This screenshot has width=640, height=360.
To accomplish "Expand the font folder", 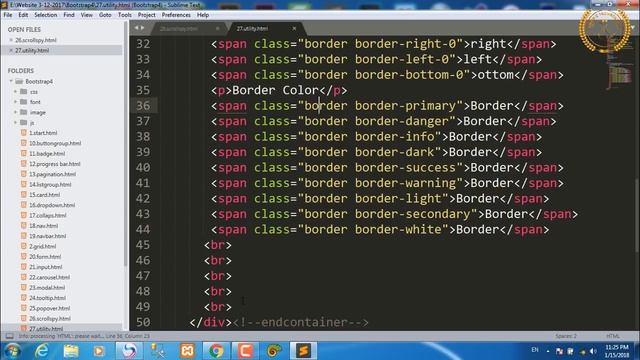I will pos(16,102).
